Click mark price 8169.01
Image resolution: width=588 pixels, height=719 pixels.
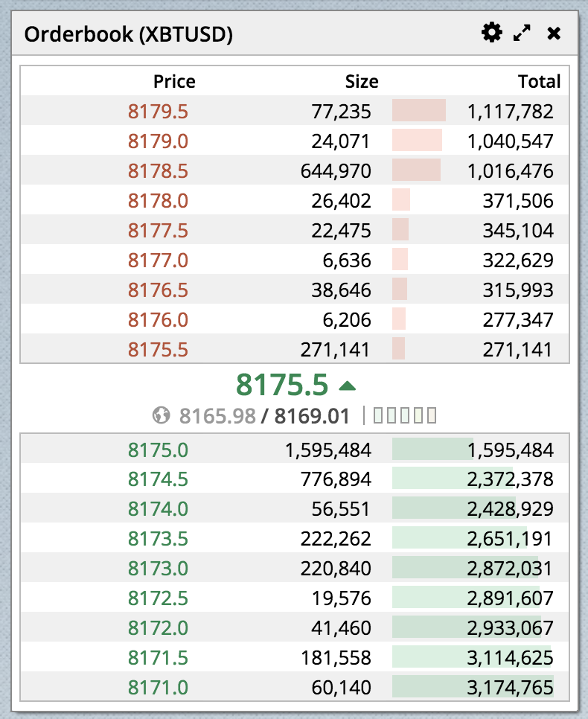coord(312,416)
